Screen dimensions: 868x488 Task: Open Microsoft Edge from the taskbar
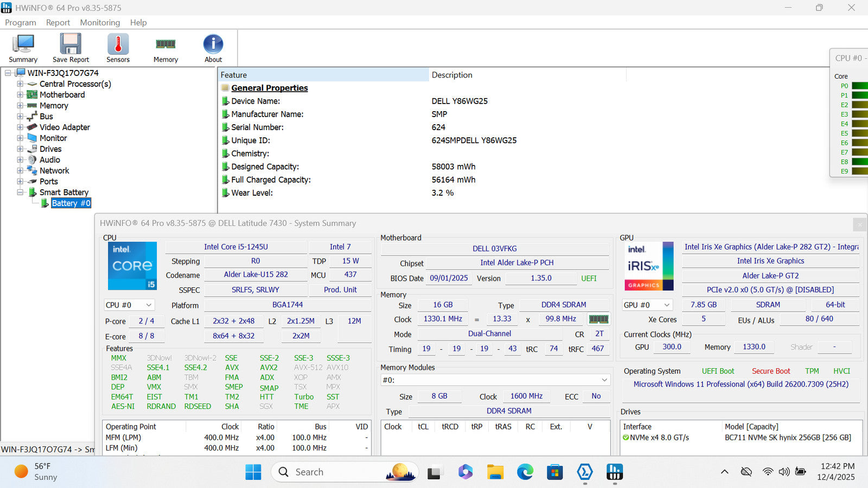(x=525, y=472)
